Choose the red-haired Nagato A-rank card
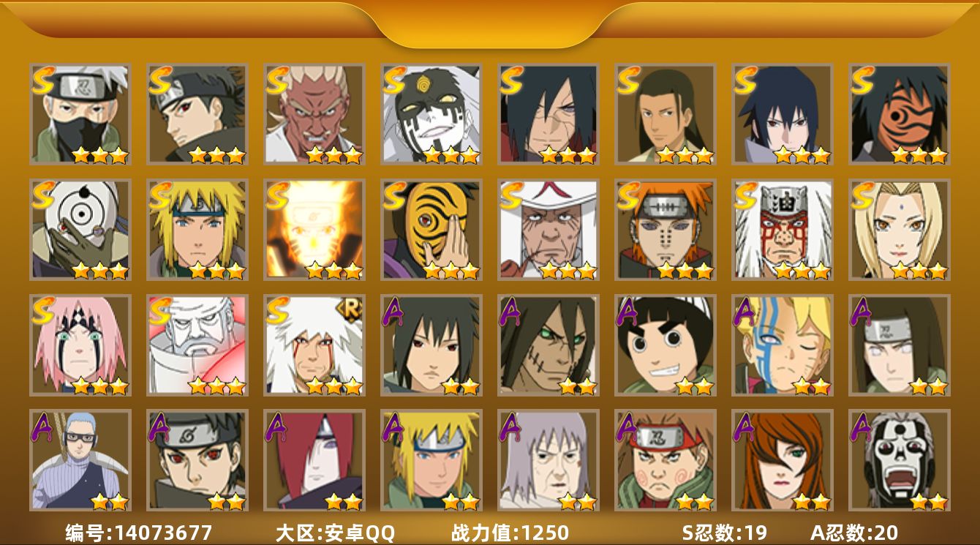Image resolution: width=980 pixels, height=545 pixels. click(314, 460)
